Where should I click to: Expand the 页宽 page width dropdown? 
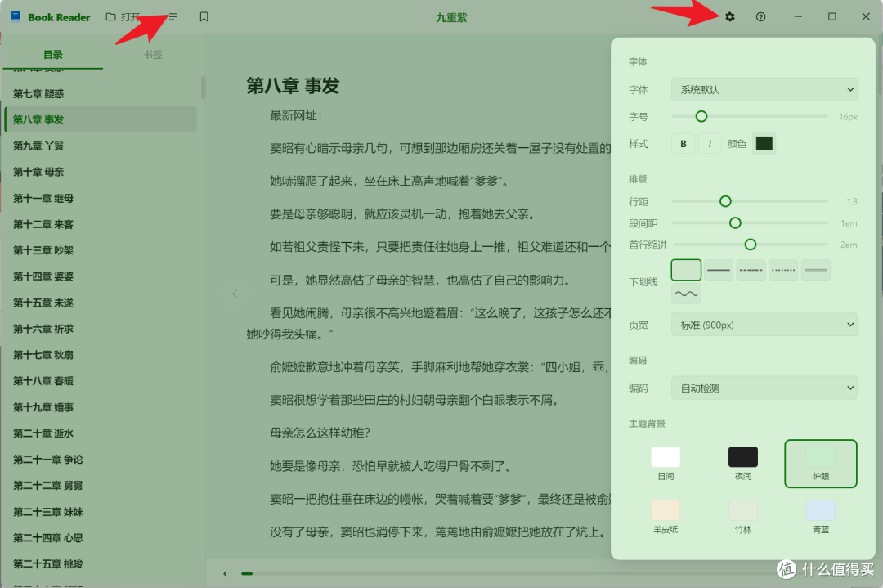(764, 325)
